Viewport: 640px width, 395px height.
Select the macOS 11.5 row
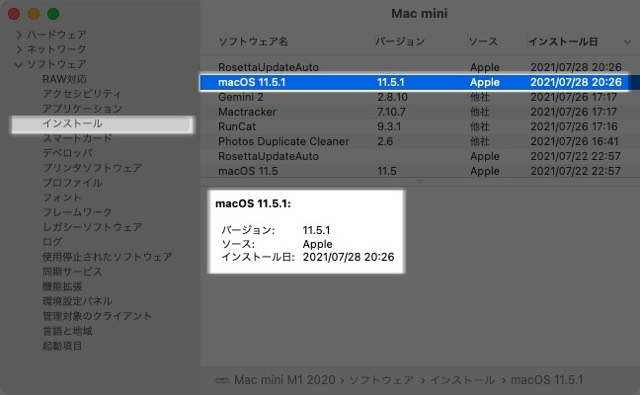click(420, 171)
